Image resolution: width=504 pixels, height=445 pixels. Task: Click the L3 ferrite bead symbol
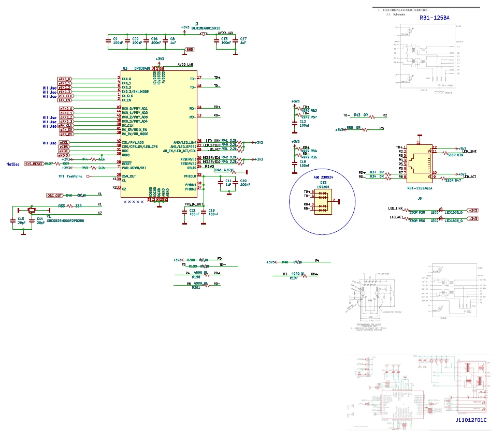(x=204, y=34)
